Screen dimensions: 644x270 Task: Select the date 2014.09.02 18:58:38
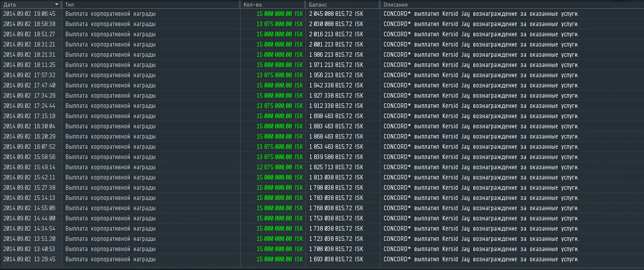(x=29, y=24)
